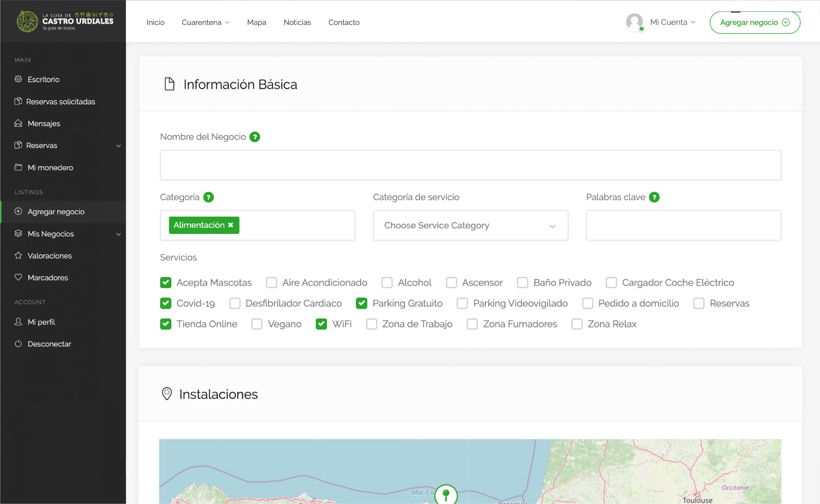The width and height of the screenshot is (820, 504).
Task: Click help icon beside Palabras clave
Action: click(654, 197)
